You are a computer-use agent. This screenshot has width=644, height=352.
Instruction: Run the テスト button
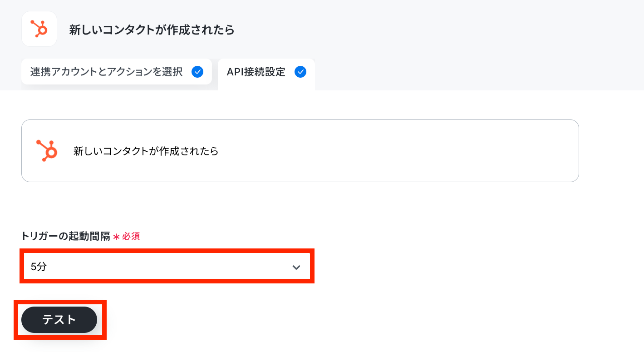pyautogui.click(x=59, y=320)
